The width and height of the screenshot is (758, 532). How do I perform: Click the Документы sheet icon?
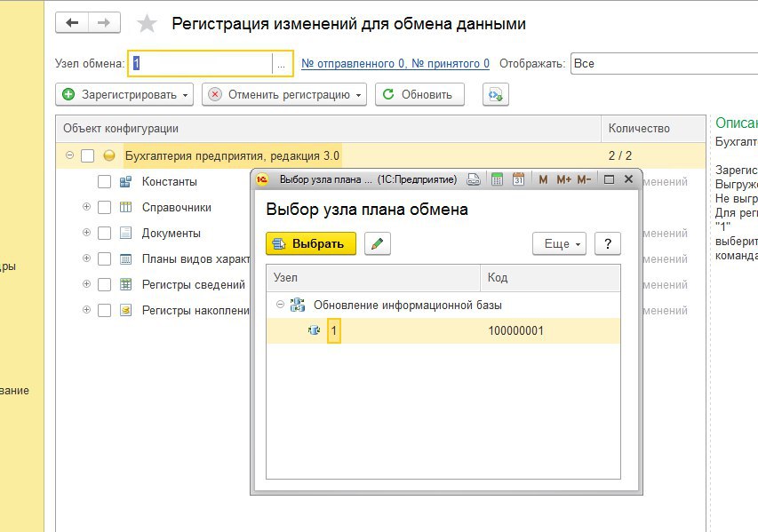pyautogui.click(x=125, y=233)
